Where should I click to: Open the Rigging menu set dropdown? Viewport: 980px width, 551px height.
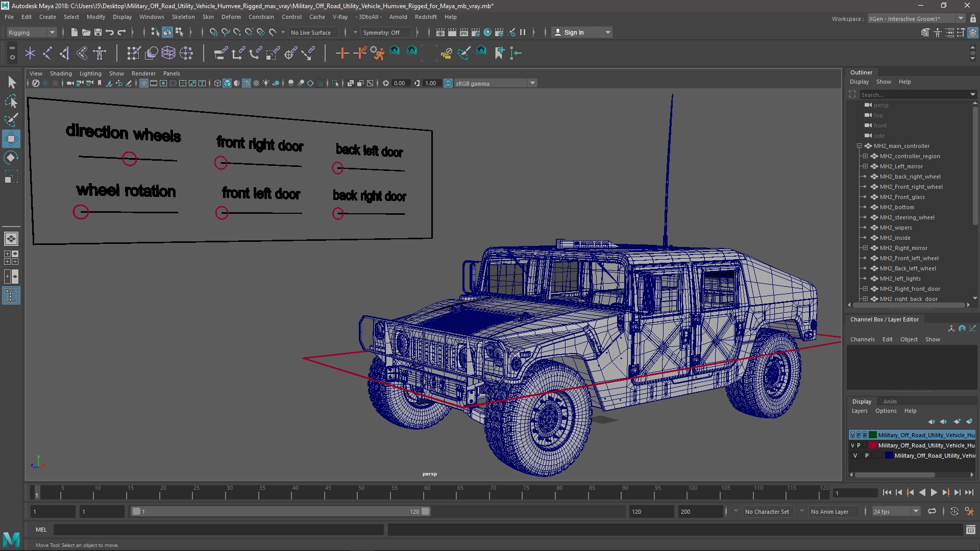click(x=32, y=32)
